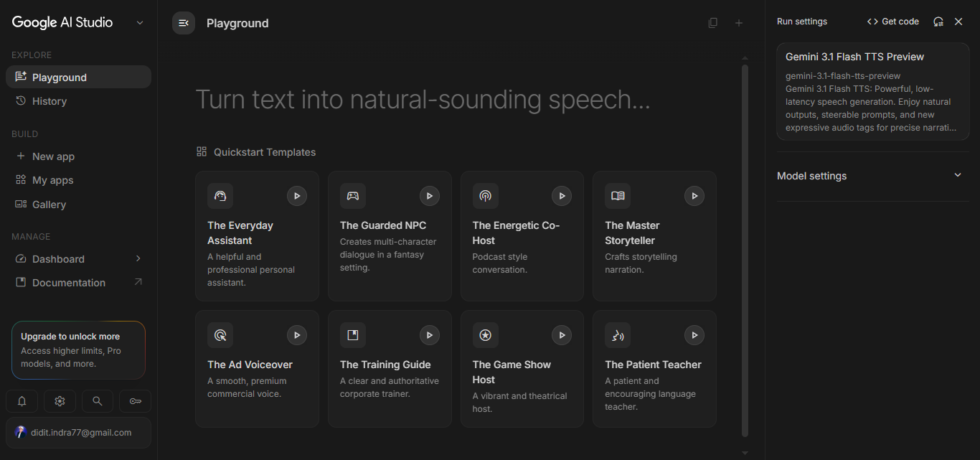The width and height of the screenshot is (980, 460).
Task: Click the copy icon in Playground header
Action: (712, 23)
